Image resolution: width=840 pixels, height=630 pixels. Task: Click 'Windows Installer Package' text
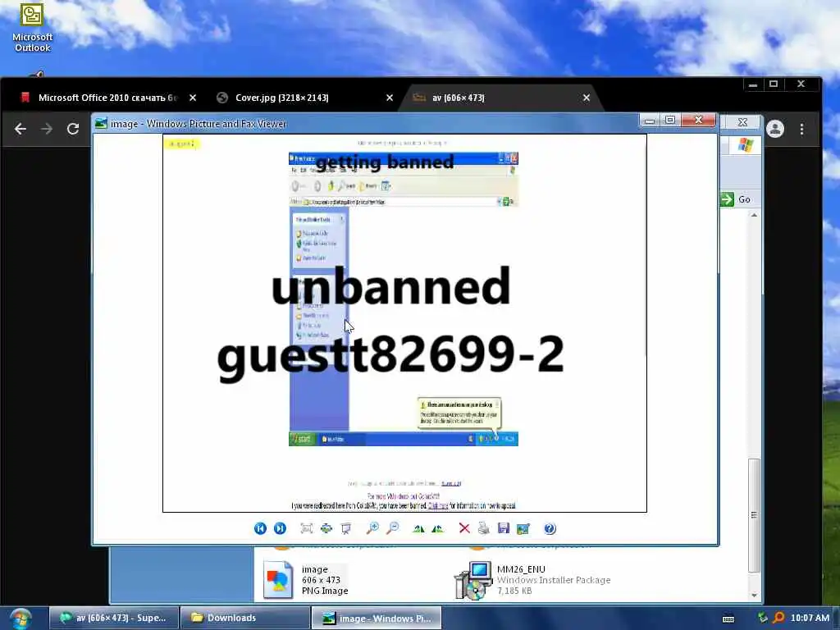554,580
